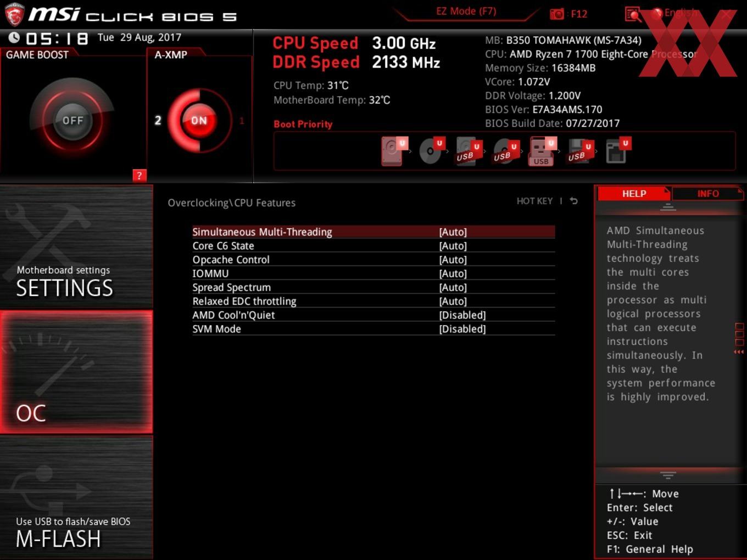Click the date Tue 29 Aug, 2017

point(140,37)
